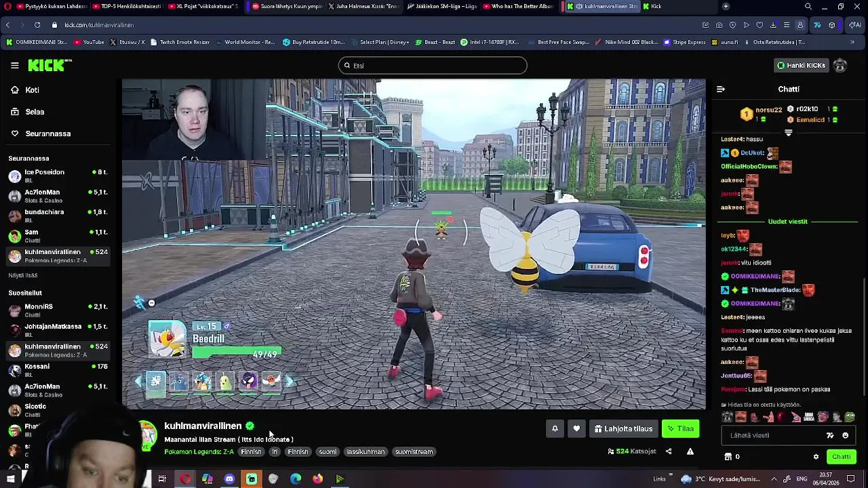Open the chat shop icon
Screen dimensions: 868x488
(728, 457)
